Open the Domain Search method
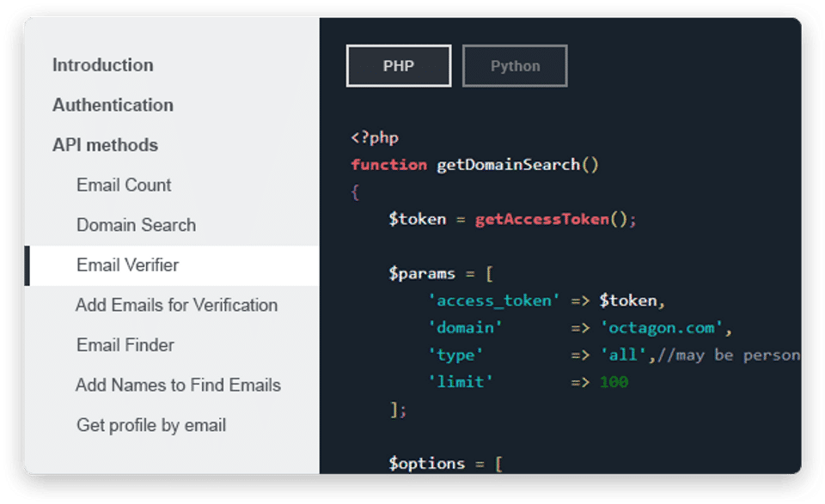825x504 pixels. pyautogui.click(x=136, y=225)
